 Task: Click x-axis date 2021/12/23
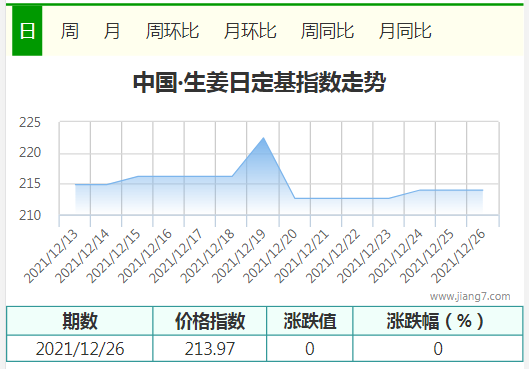coord(364,256)
